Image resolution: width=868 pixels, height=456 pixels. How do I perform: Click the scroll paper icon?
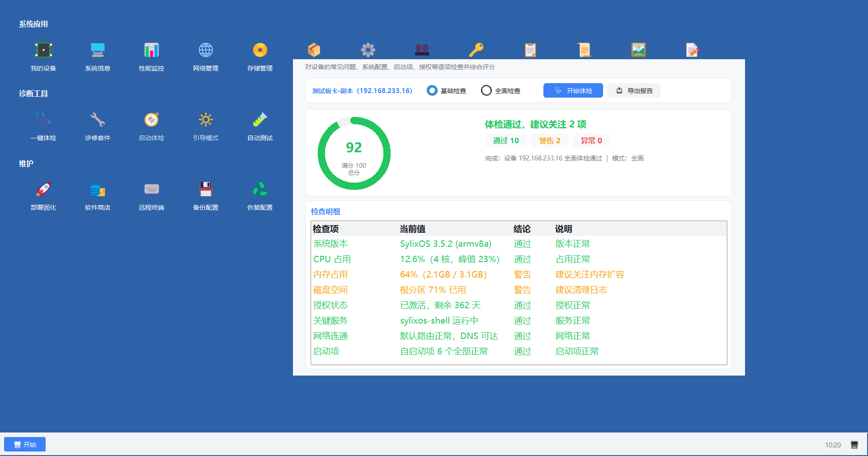(584, 50)
